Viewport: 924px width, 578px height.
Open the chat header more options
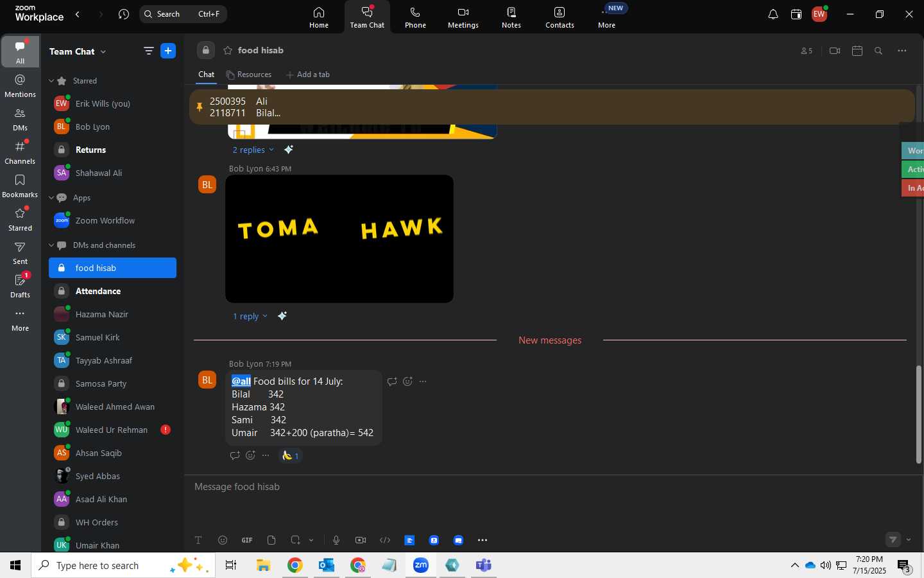point(902,51)
